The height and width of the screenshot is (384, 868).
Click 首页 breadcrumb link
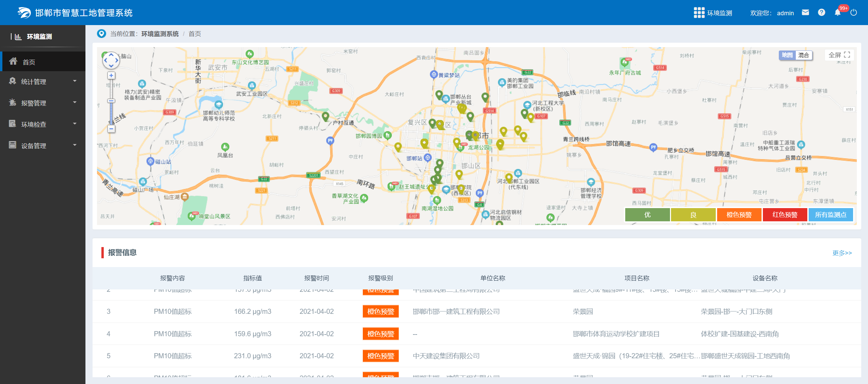coord(195,34)
